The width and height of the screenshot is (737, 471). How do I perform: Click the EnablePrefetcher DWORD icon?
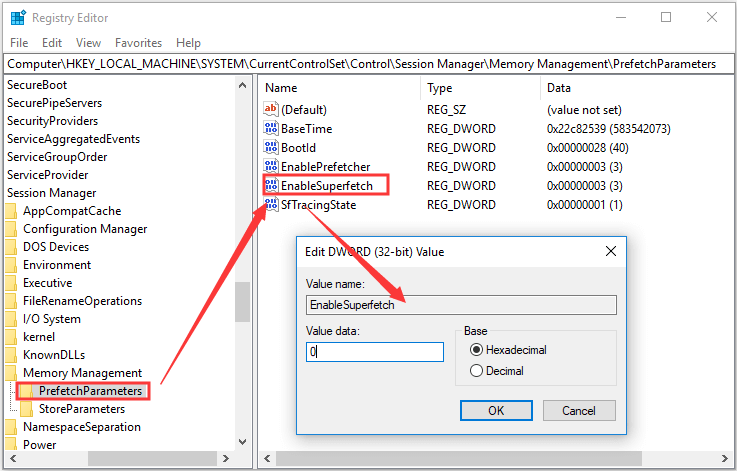click(x=272, y=166)
